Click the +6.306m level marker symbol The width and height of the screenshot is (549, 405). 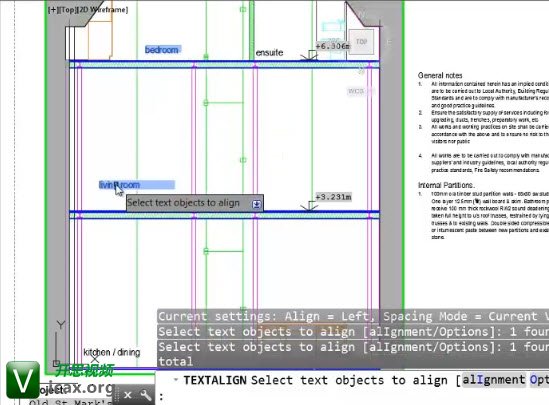[x=310, y=56]
